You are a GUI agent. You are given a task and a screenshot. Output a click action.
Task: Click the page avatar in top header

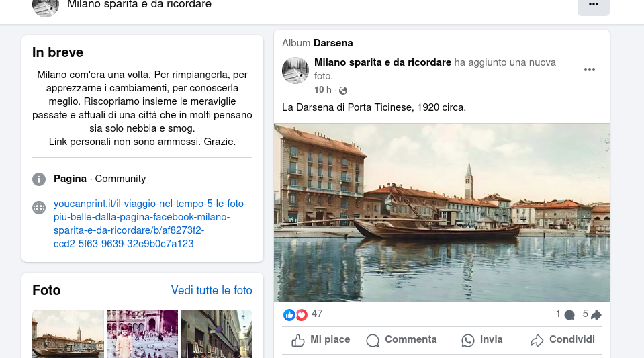click(46, 6)
